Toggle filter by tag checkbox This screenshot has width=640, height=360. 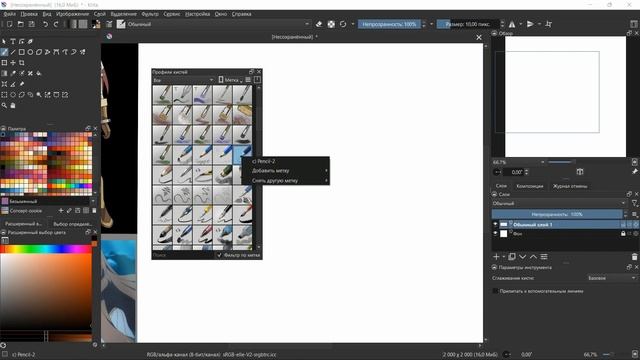click(x=219, y=255)
